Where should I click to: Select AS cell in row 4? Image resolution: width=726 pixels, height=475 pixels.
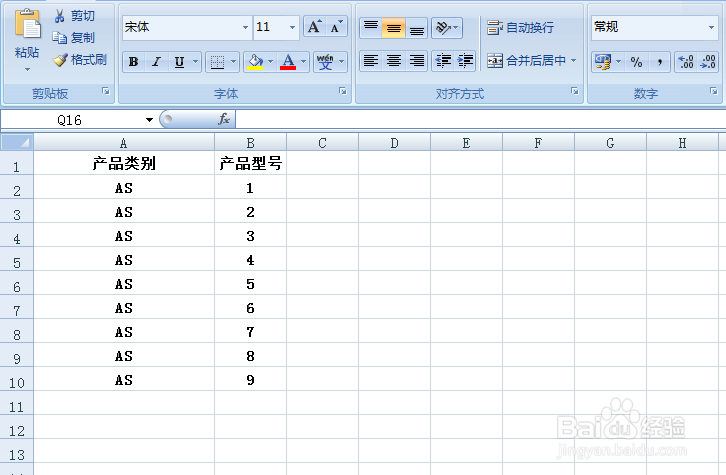[124, 236]
